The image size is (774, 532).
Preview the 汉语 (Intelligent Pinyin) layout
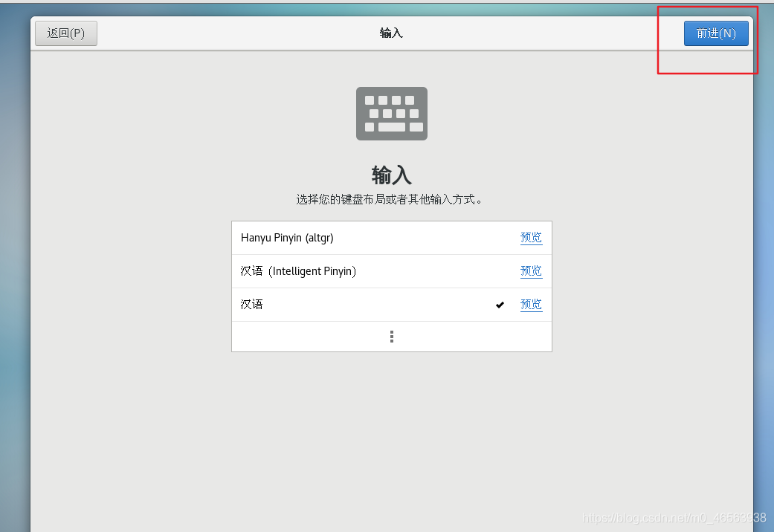pos(531,270)
